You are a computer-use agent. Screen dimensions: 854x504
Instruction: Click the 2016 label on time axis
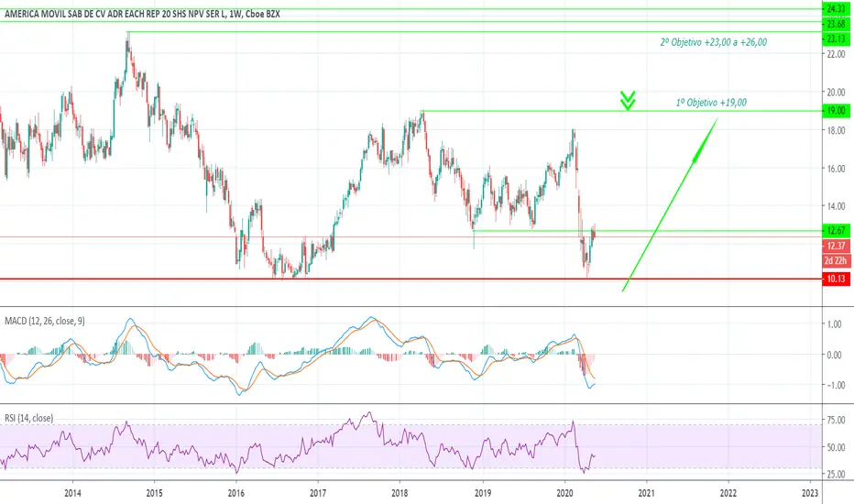(235, 493)
